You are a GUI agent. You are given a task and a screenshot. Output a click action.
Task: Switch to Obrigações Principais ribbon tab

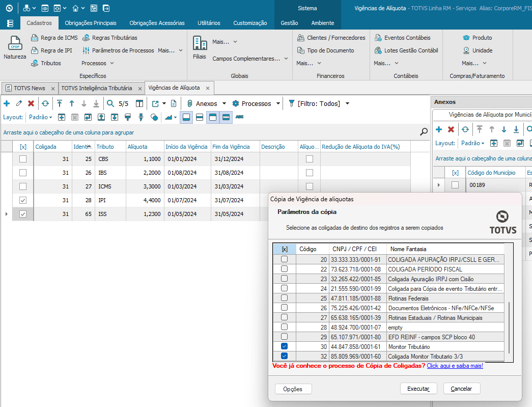(91, 23)
